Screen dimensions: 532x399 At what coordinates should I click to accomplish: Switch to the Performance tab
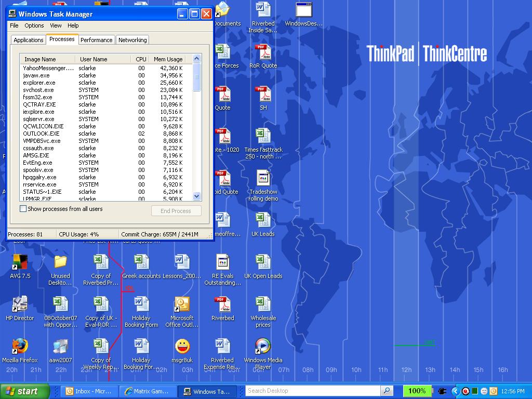tap(96, 40)
